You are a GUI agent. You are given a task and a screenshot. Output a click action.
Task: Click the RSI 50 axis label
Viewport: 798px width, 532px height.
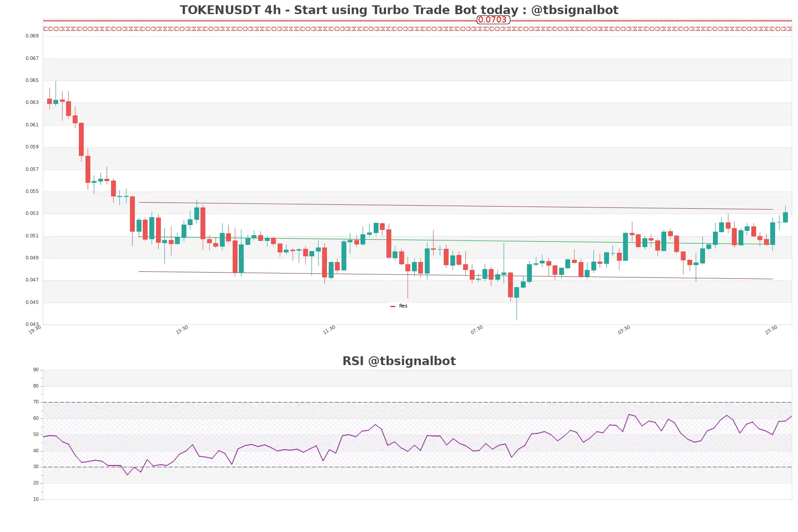click(36, 435)
